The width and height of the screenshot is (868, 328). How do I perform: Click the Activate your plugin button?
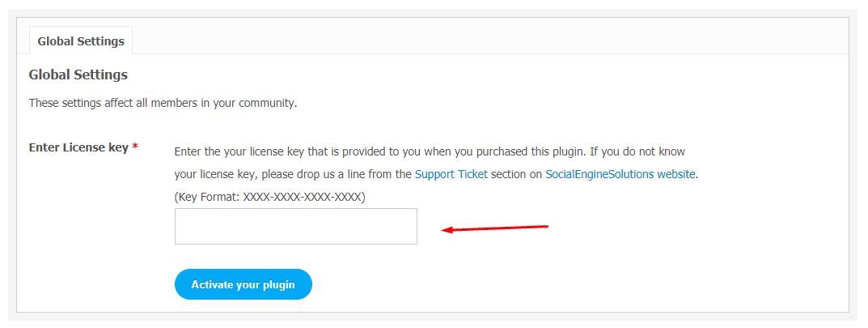tap(243, 284)
